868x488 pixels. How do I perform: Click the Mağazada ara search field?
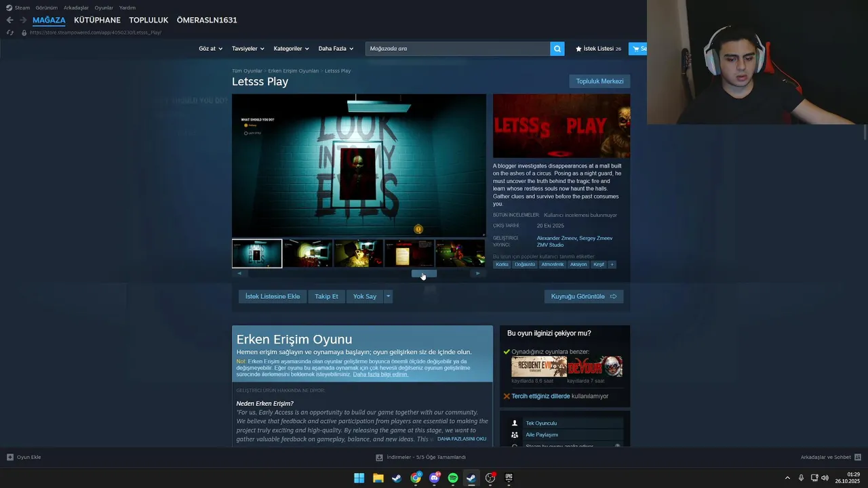click(458, 49)
